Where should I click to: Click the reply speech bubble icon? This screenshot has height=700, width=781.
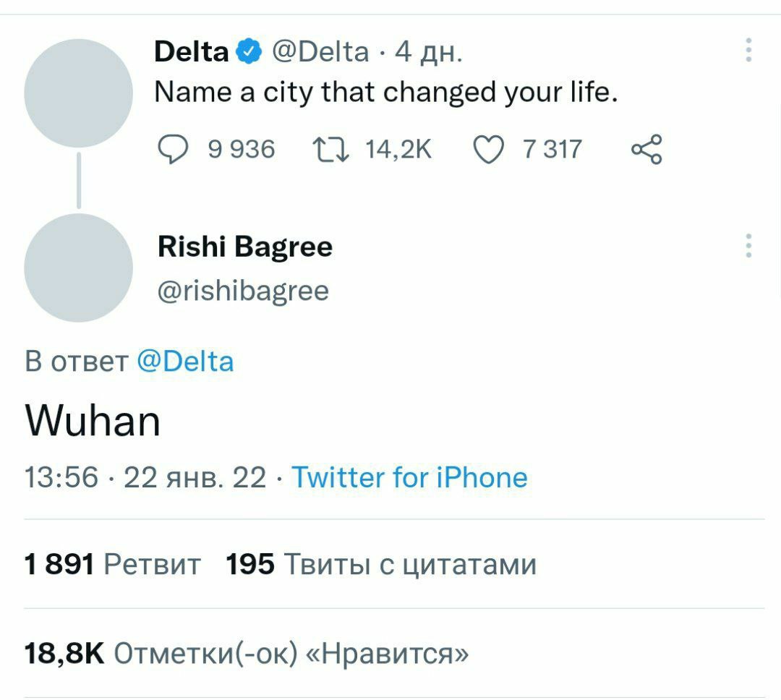coord(172,150)
